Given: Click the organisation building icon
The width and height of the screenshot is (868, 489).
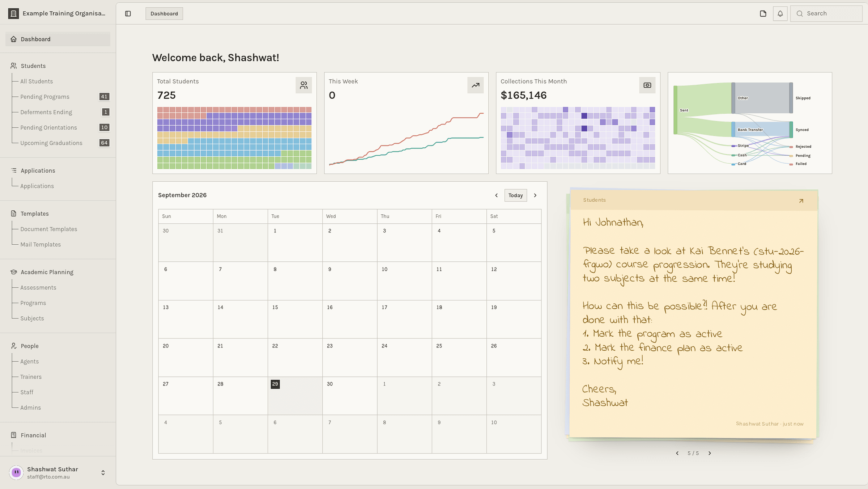Looking at the screenshot, I should coord(13,13).
